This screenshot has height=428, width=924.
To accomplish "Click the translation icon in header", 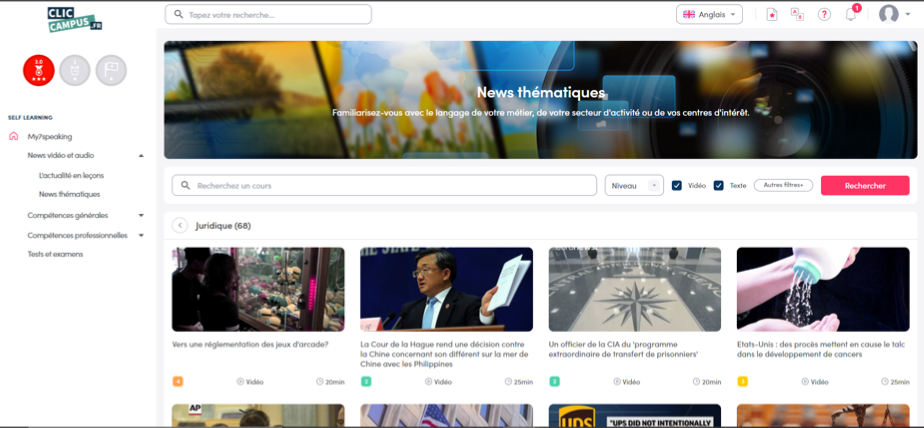I will (x=797, y=14).
